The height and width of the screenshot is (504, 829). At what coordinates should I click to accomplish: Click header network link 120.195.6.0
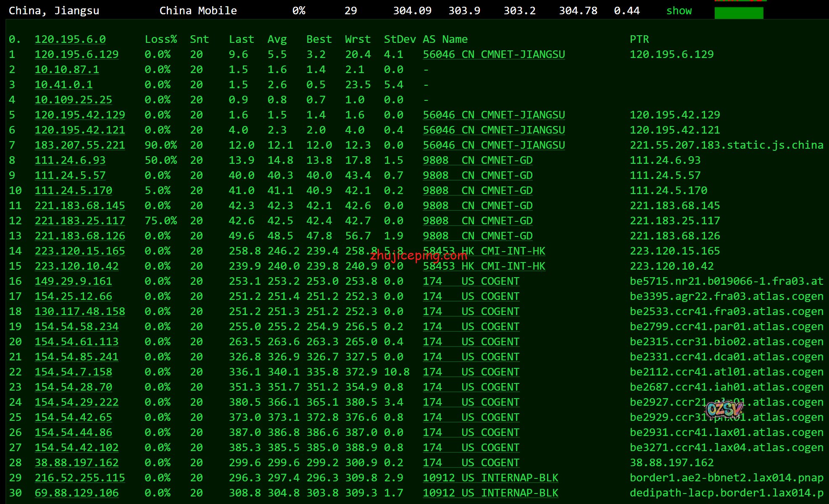pyautogui.click(x=70, y=39)
